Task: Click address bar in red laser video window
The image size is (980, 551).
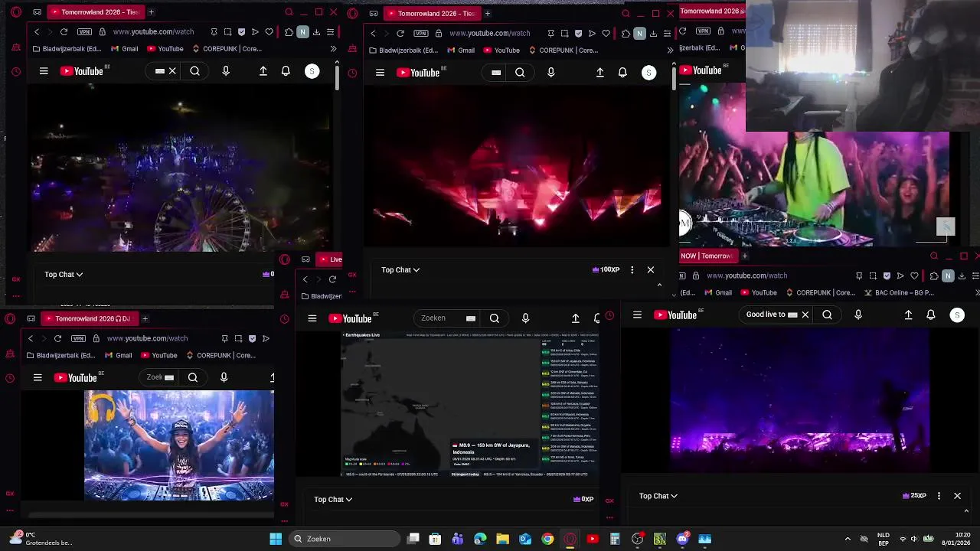Action: pos(490,34)
